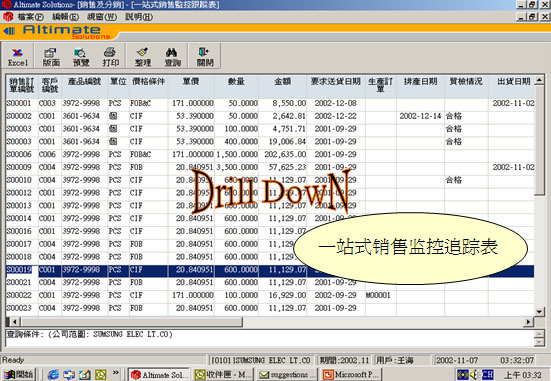Select the 整理 arrange toolbar icon

pos(143,57)
